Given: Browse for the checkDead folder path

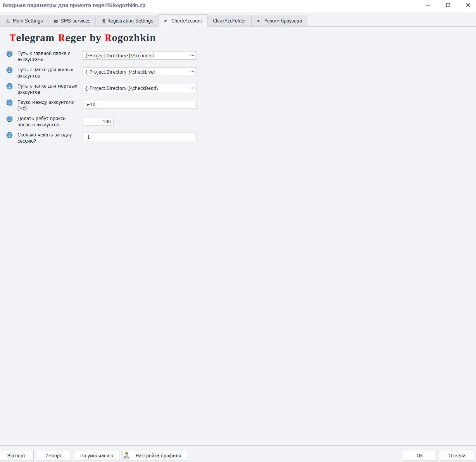Looking at the screenshot, I should (192, 88).
